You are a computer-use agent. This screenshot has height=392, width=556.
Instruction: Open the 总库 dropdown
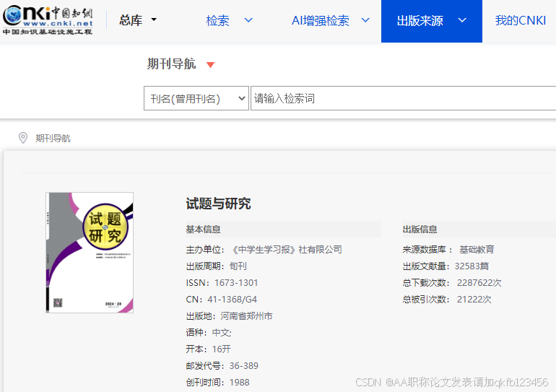[x=138, y=20]
